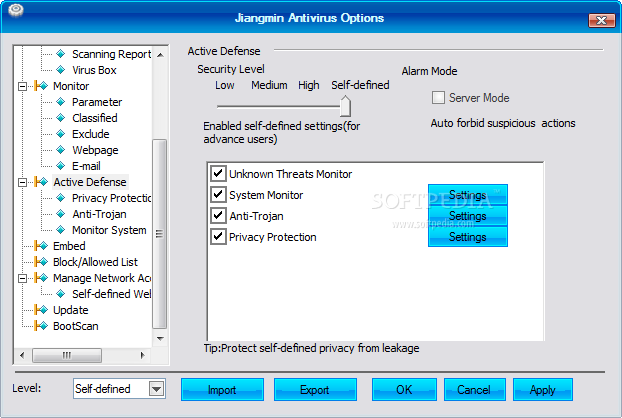Click the diamond icon beside Classified
Screen dimensions: 622x418
pyautogui.click(x=61, y=118)
